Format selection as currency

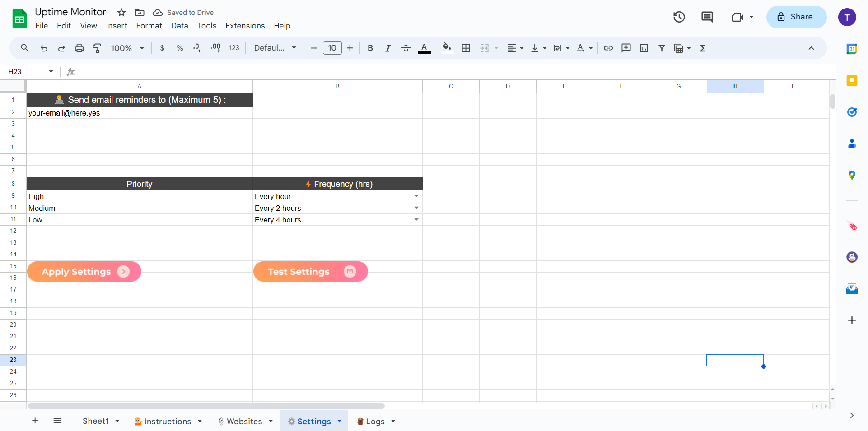[x=162, y=48]
